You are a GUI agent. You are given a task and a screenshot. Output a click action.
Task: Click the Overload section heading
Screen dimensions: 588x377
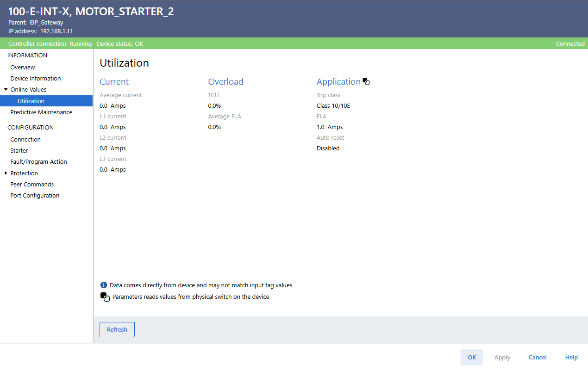point(225,81)
